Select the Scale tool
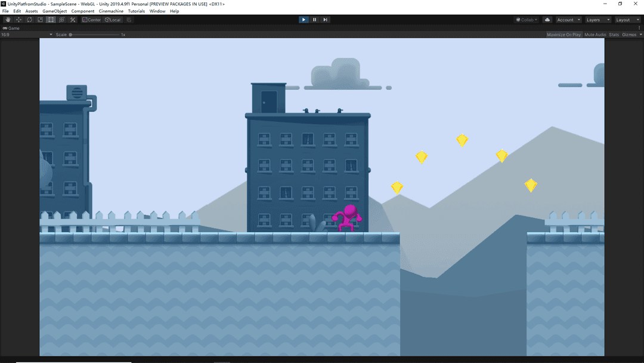Viewport: 644px width, 363px height. (x=40, y=20)
